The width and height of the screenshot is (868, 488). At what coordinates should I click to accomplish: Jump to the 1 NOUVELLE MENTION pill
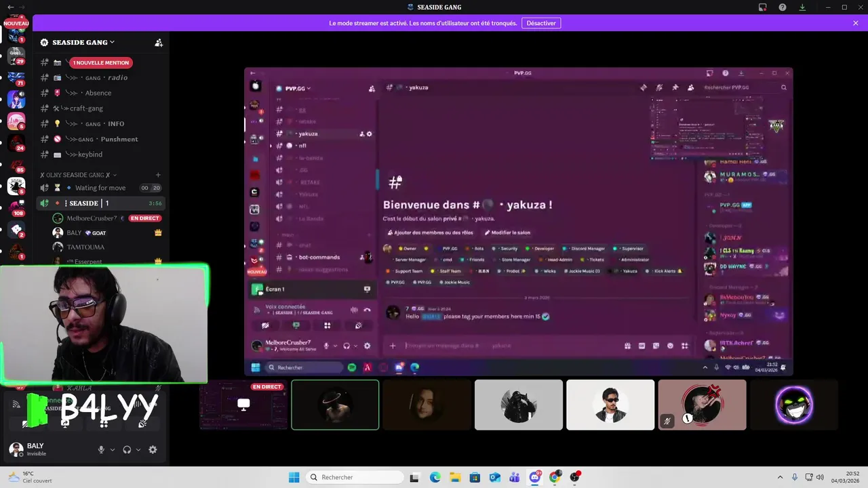(101, 62)
